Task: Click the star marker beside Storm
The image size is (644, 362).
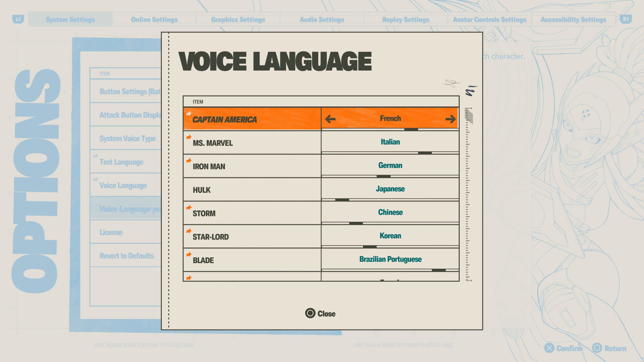Action: click(189, 207)
